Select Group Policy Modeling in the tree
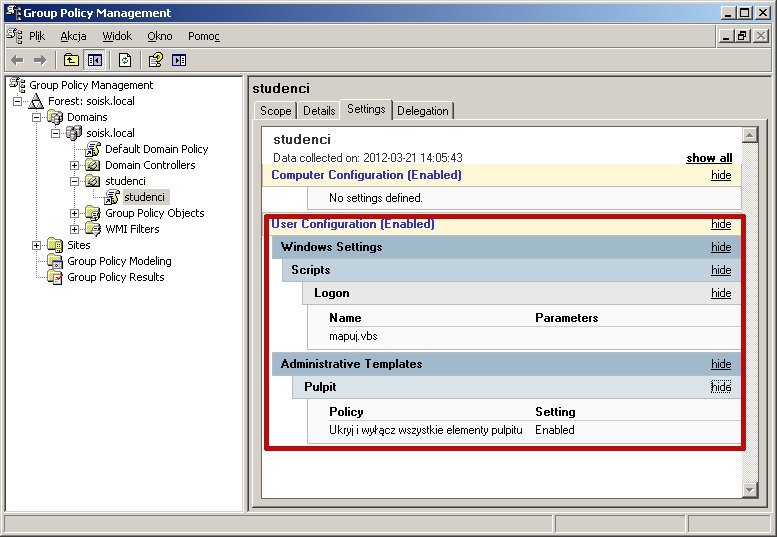The image size is (777, 537). [x=119, y=261]
